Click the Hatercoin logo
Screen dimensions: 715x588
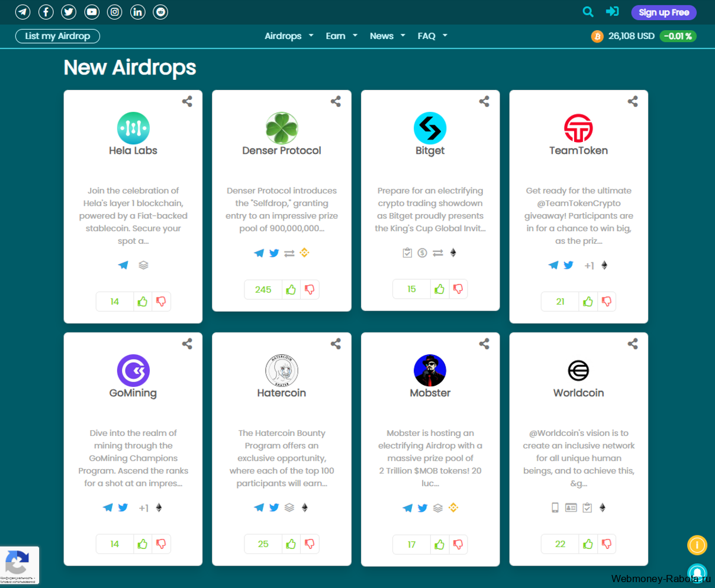click(282, 370)
